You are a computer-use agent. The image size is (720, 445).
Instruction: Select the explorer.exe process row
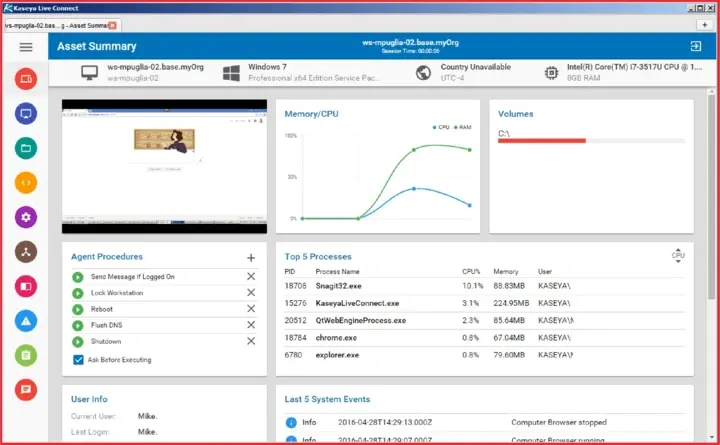tap(484, 355)
